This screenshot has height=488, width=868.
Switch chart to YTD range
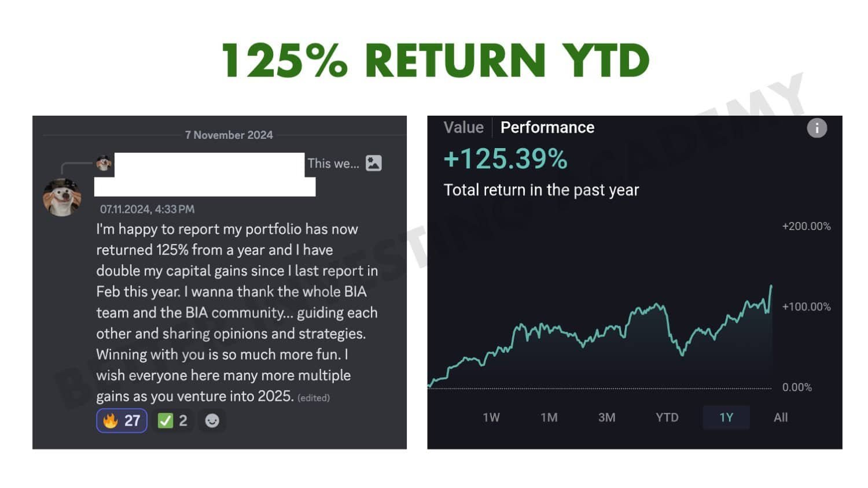click(x=667, y=417)
